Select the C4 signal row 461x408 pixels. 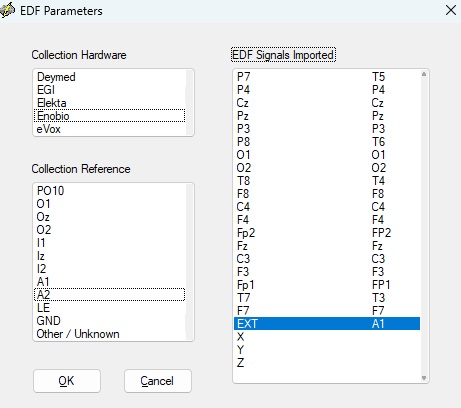pos(327,207)
